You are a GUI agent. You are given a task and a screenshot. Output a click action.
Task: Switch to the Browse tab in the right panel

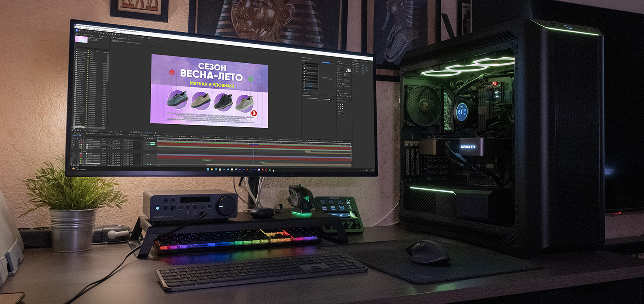tap(304, 61)
